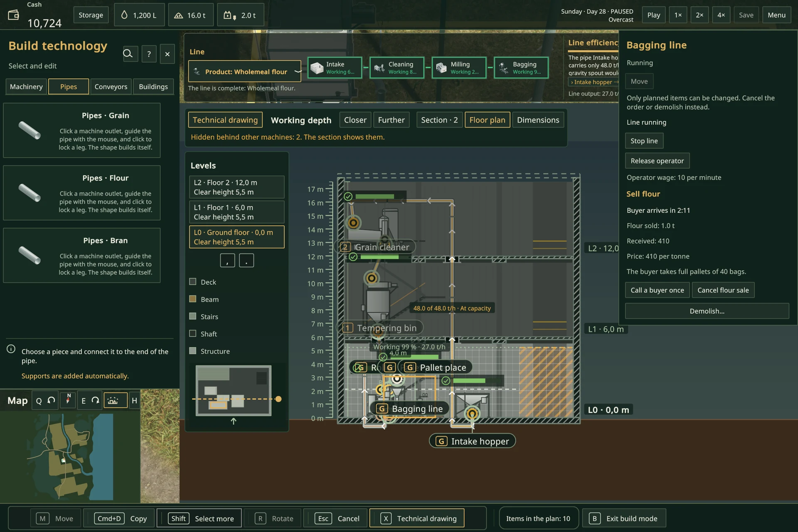Select level L0 · Ground floor · 0,0 m
This screenshot has height=532, width=798.
236,237
